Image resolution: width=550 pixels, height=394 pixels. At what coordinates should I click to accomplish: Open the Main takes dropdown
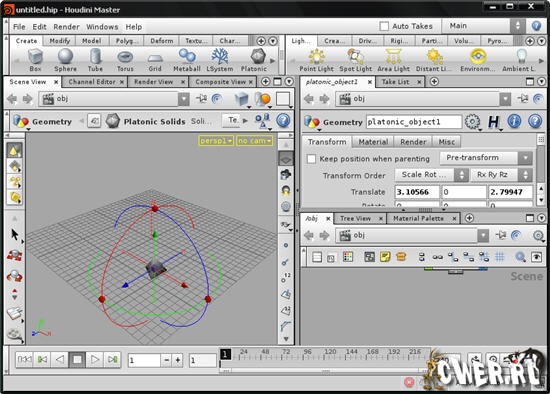(482, 26)
